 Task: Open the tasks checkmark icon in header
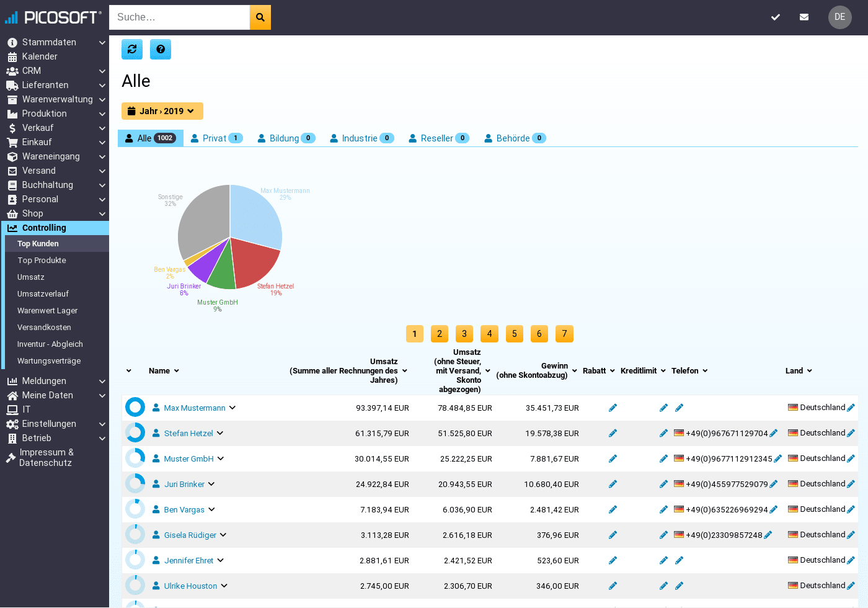[x=776, y=17]
